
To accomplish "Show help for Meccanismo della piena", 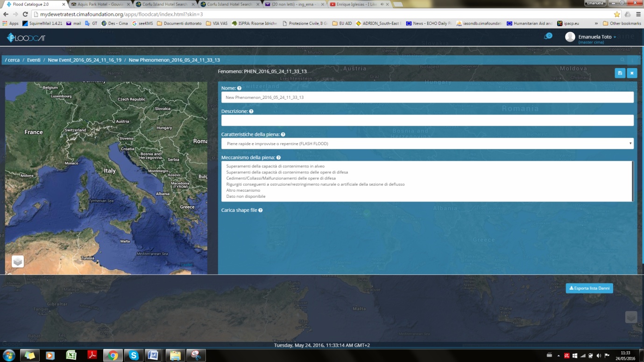I will point(278,158).
